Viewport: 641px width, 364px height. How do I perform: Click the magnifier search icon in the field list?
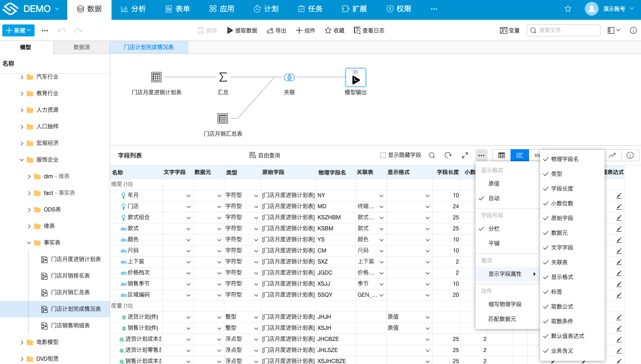431,155
